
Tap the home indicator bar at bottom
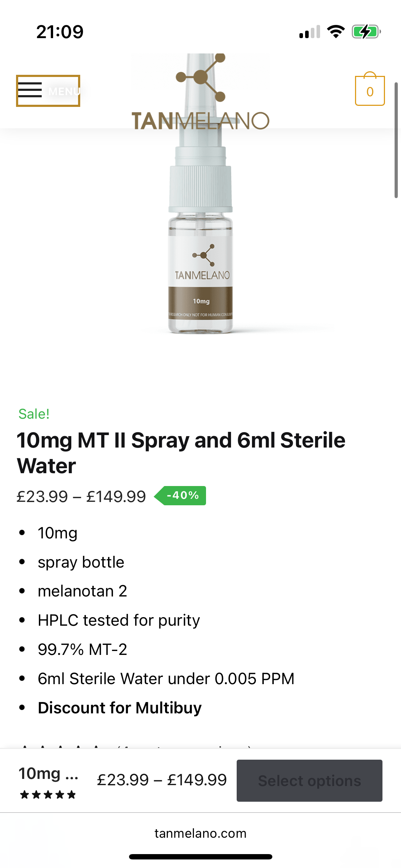pyautogui.click(x=200, y=857)
